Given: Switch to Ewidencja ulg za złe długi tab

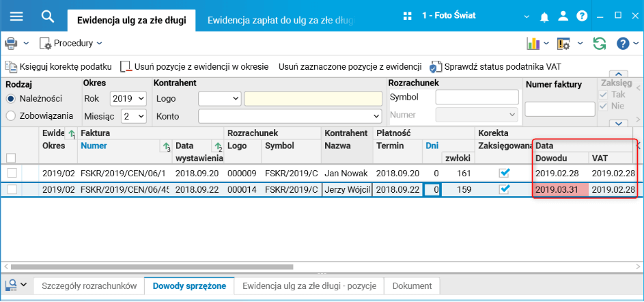Looking at the screenshot, I should 131,20.
